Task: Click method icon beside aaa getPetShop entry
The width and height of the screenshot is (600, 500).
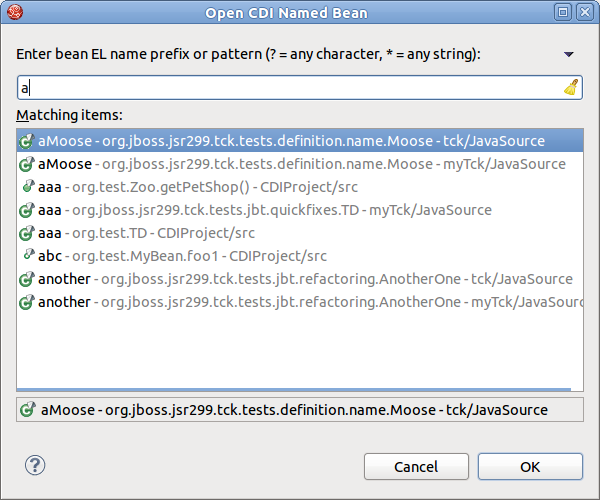Action: (27, 187)
